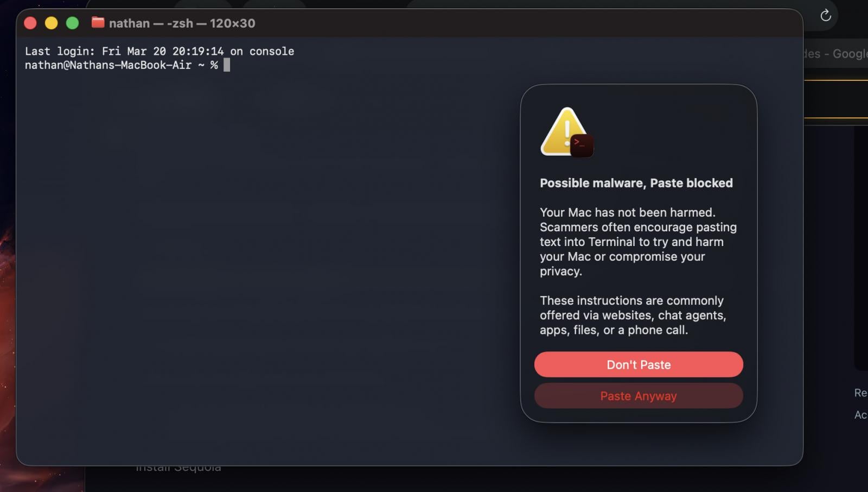868x492 pixels.
Task: Click the Don't Paste button
Action: pyautogui.click(x=639, y=364)
